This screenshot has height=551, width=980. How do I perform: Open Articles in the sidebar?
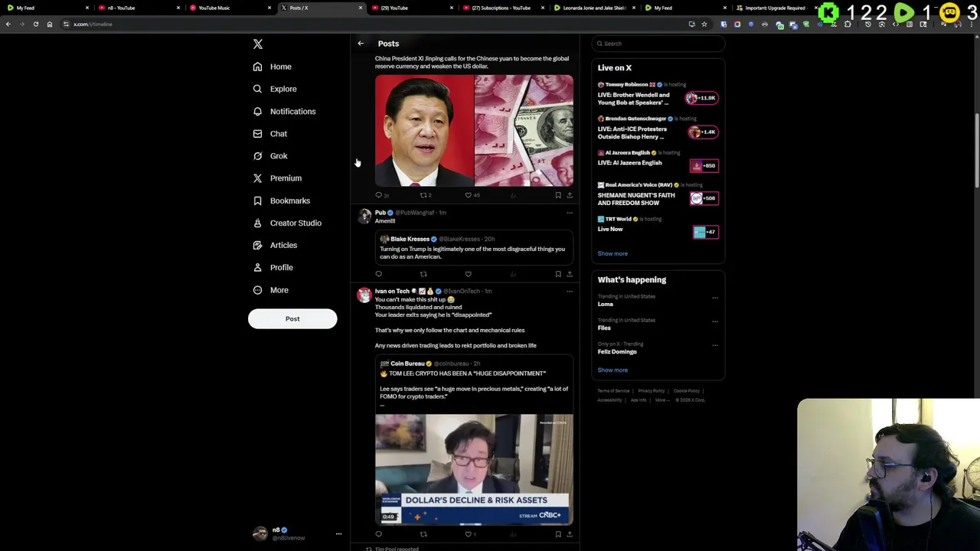tap(275, 245)
